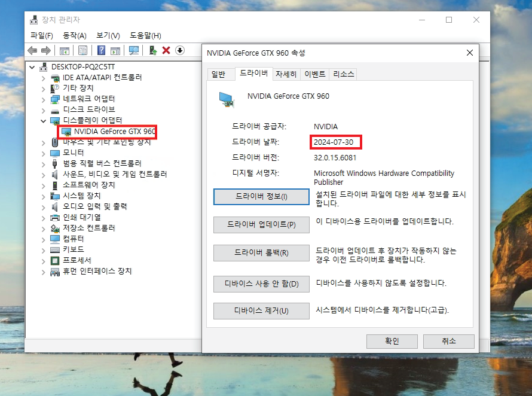This screenshot has height=396, width=532.
Task: Click the 기타 장치 category icon
Action: pos(54,89)
